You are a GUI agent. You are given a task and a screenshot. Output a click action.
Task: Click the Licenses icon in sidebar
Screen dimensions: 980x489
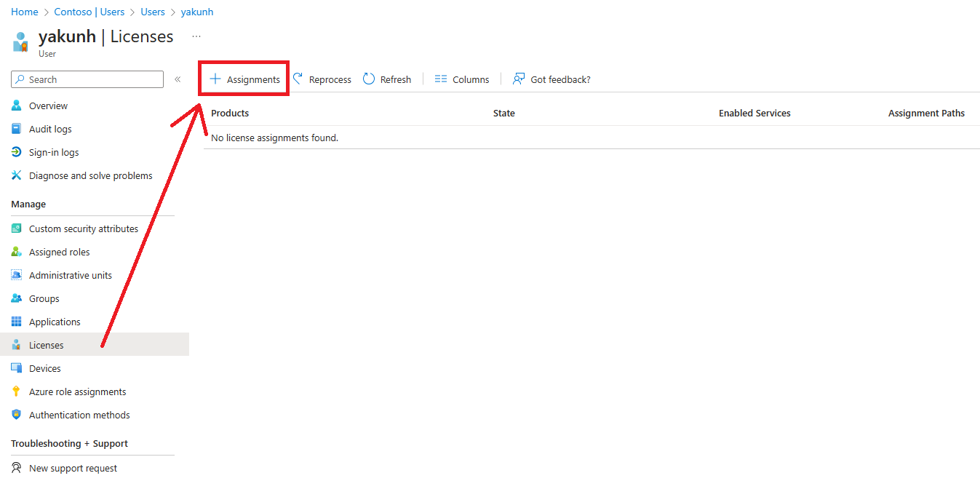pos(16,345)
